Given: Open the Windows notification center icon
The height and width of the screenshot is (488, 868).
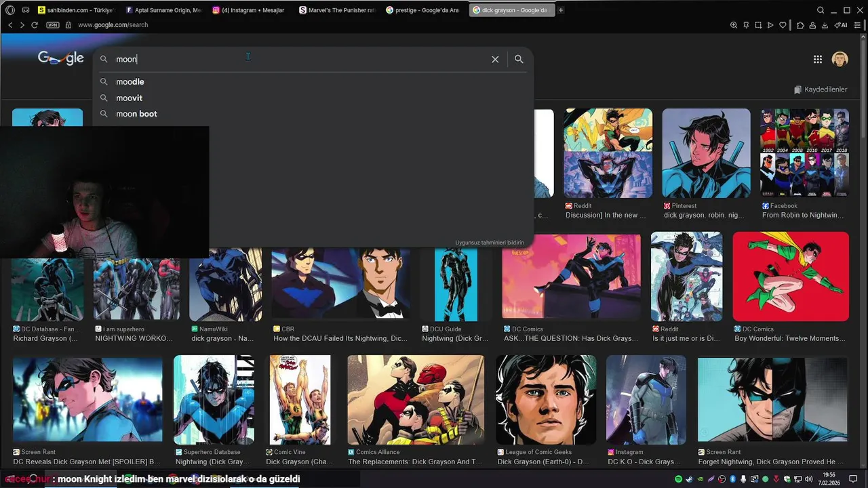Looking at the screenshot, I should pyautogui.click(x=854, y=479).
